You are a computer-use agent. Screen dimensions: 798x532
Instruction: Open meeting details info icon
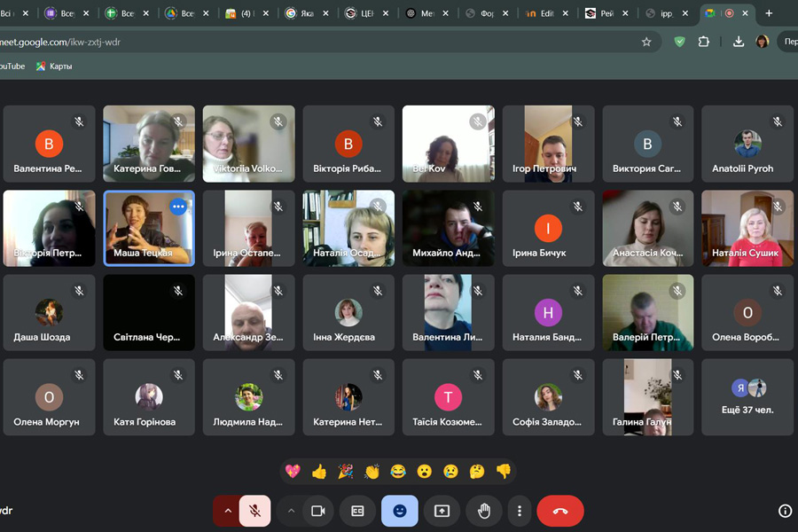(x=786, y=511)
